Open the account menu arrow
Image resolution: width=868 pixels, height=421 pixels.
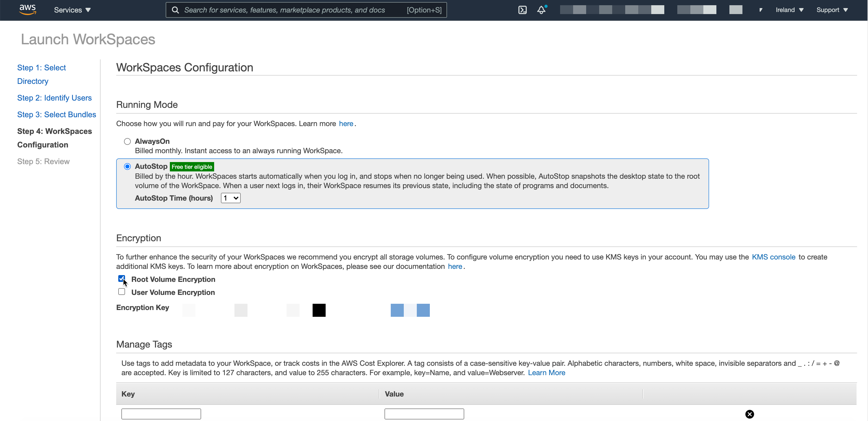(x=761, y=10)
